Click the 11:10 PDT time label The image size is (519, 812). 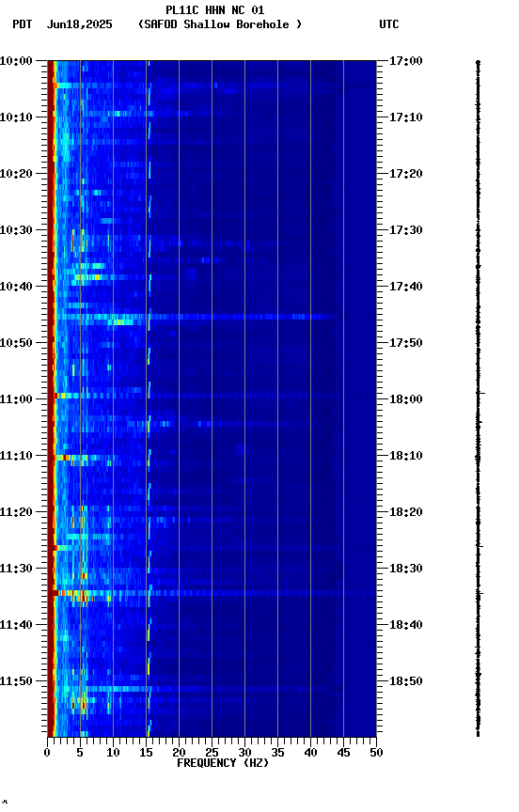[x=16, y=456]
